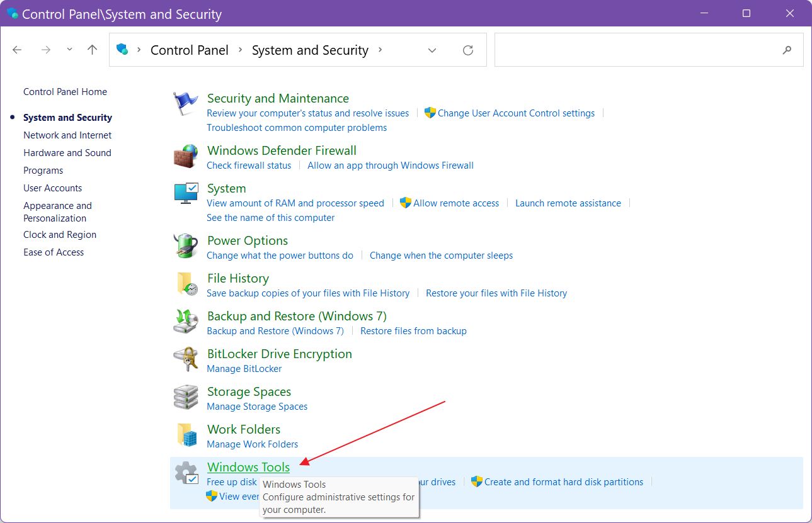
Task: View amount of RAM and processor speed
Action: 295,203
